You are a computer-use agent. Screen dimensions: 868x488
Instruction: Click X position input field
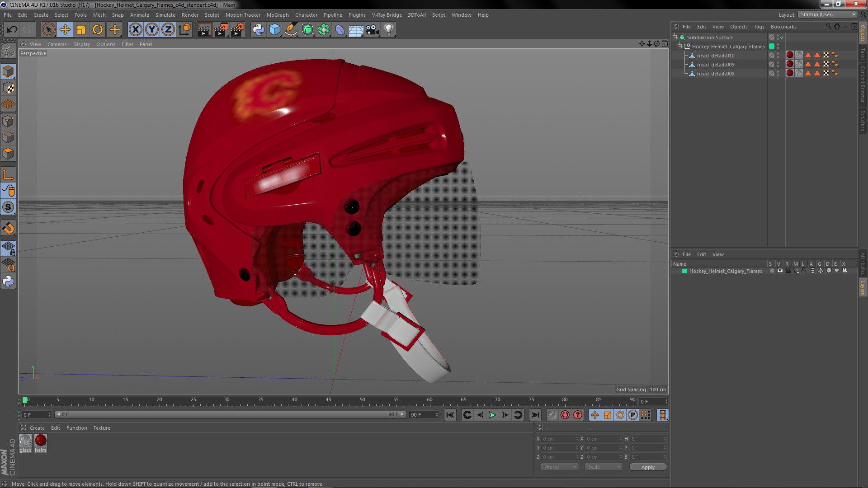pyautogui.click(x=560, y=439)
